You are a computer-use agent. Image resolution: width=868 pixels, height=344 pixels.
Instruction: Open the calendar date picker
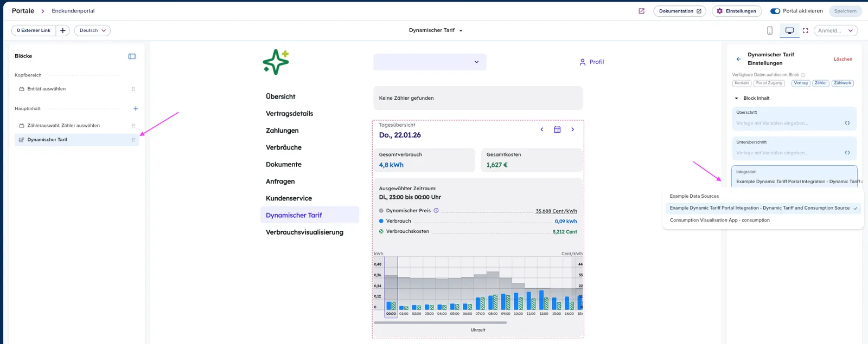(557, 129)
